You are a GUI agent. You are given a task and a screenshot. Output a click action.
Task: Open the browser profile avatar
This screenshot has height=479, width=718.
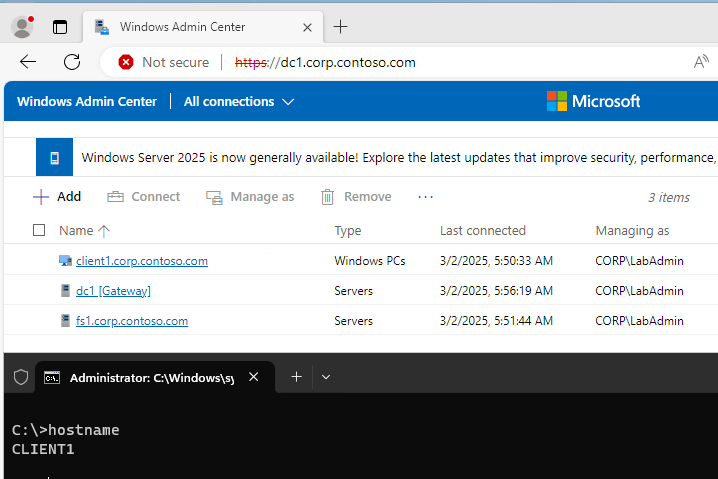[x=22, y=27]
